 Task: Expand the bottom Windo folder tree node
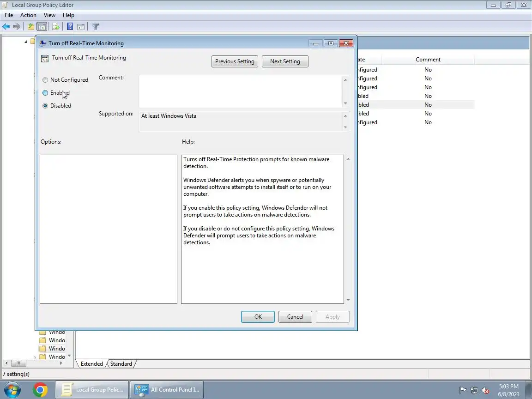click(x=35, y=357)
